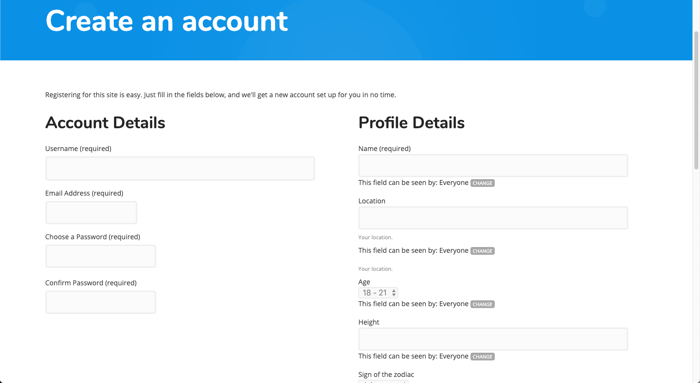
Task: Open the Sign of the zodiac dropdown
Action: click(383, 382)
